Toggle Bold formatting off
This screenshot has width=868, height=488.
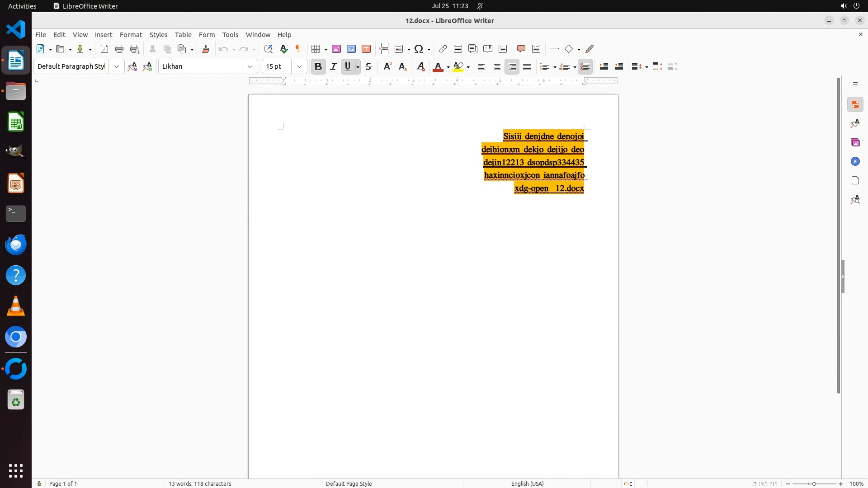[x=318, y=66]
